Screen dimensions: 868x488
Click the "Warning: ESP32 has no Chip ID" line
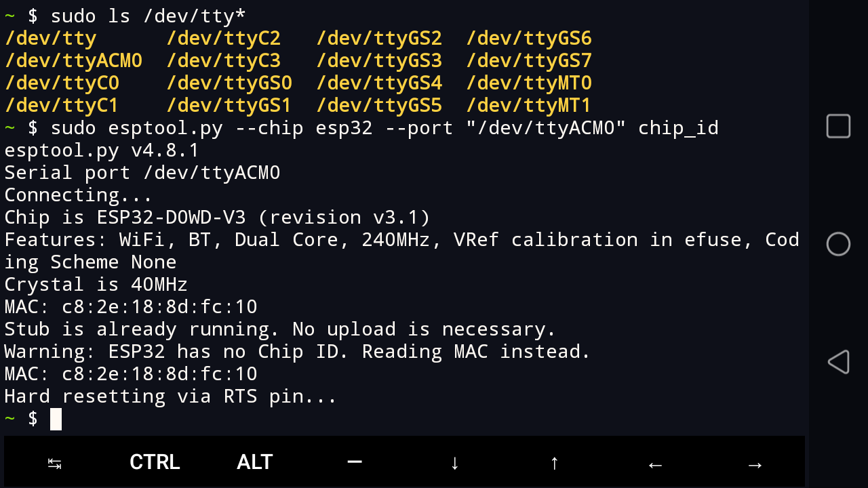point(297,352)
